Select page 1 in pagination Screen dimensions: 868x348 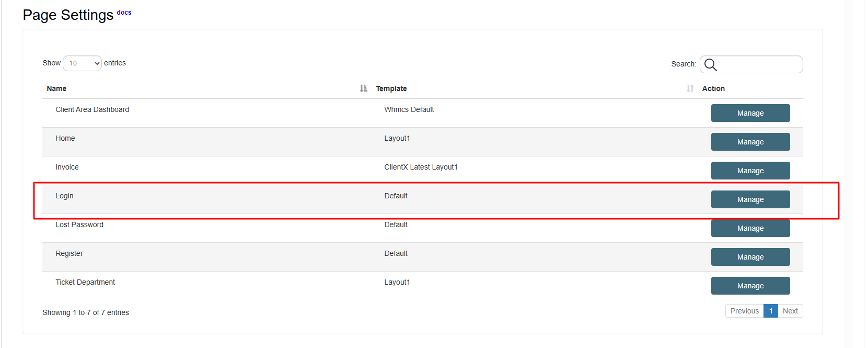pos(770,311)
